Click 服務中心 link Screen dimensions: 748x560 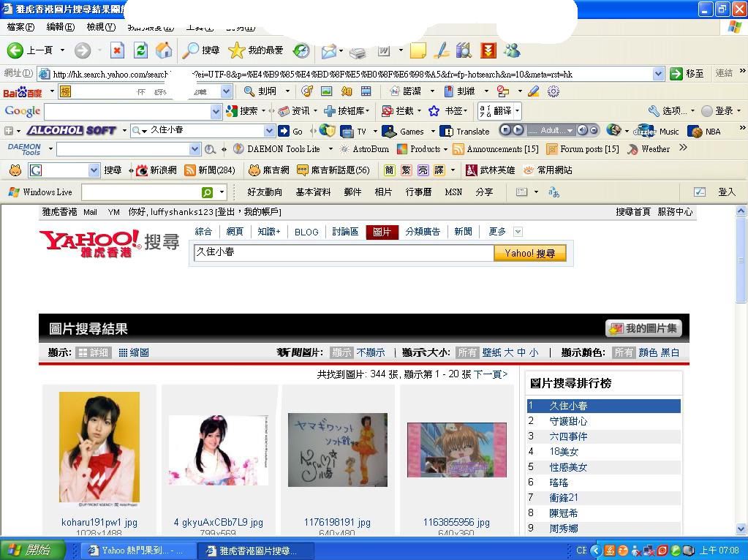[x=675, y=212]
